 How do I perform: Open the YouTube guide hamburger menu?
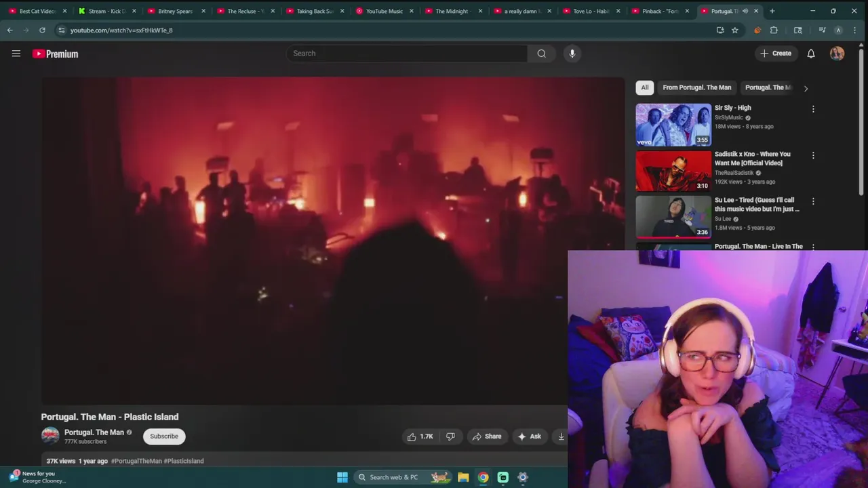coord(16,54)
